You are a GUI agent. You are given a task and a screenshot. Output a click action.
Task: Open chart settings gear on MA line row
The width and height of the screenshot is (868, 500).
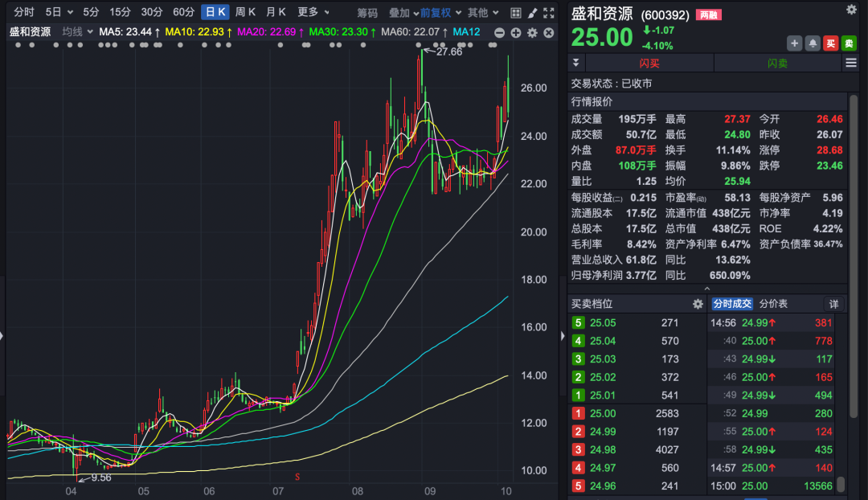531,33
